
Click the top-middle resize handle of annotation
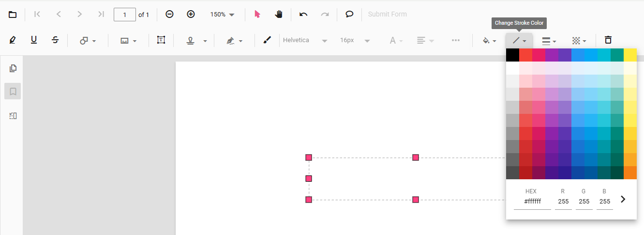point(416,157)
